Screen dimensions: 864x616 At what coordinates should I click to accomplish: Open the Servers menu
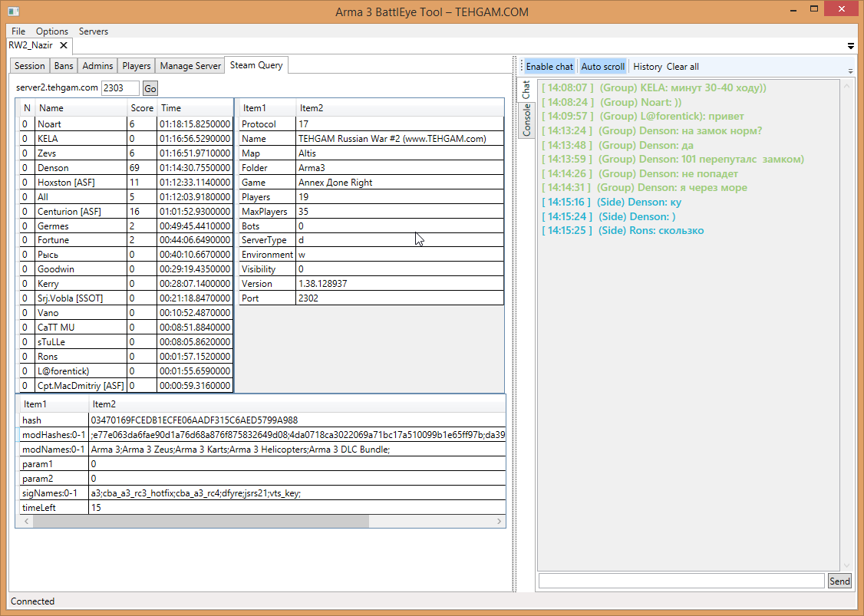pos(93,31)
